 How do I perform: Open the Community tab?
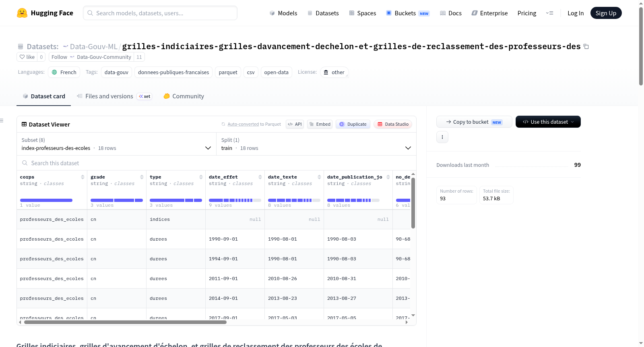click(184, 96)
